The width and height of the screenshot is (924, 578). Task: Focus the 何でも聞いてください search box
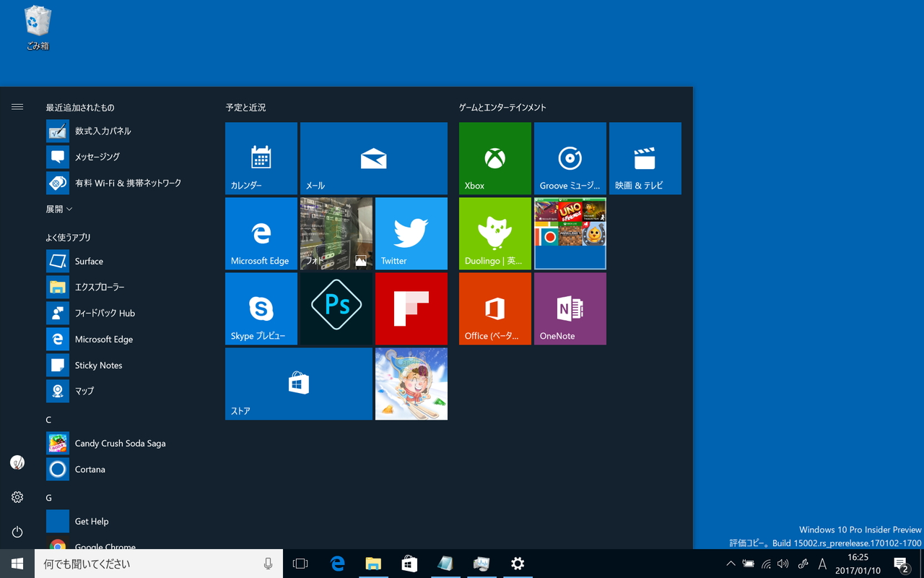[x=159, y=564]
